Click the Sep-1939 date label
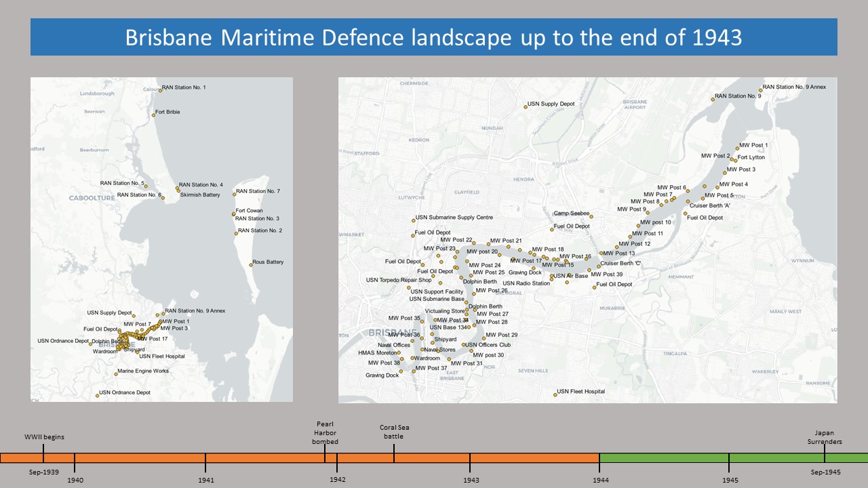868x488 pixels. click(x=44, y=471)
